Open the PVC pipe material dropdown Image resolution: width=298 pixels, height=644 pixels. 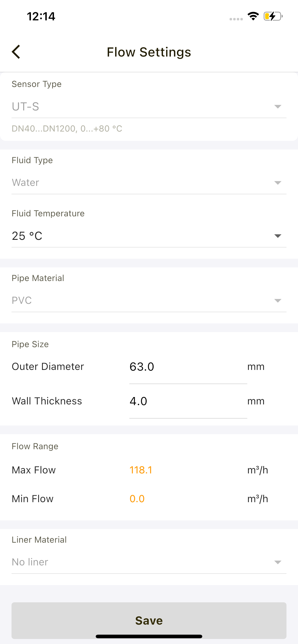[x=149, y=300]
